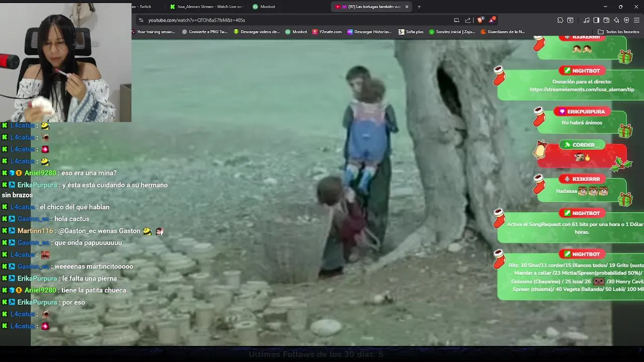Switch to Issa_Aleman Stream Twitch tab

(206, 7)
